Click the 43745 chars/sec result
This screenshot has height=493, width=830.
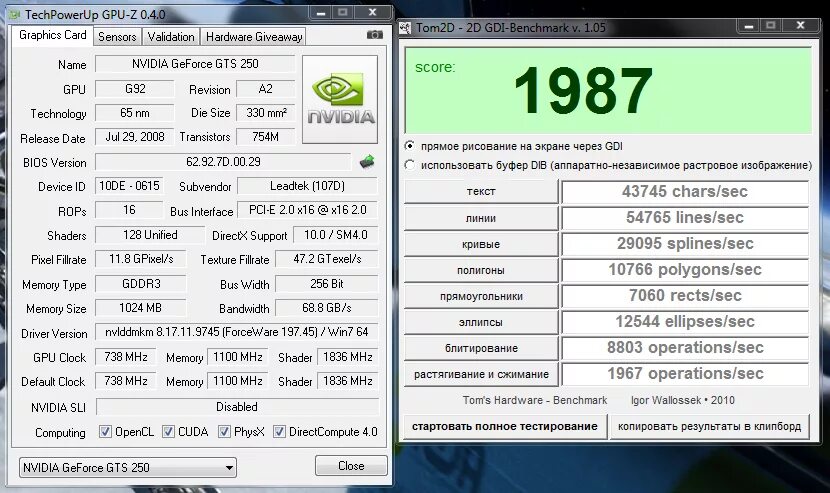tap(685, 191)
